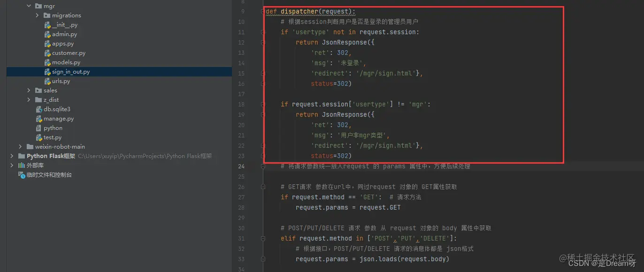The height and width of the screenshot is (272, 644).
Task: Click the admin.py Python file icon
Action: tap(47, 34)
